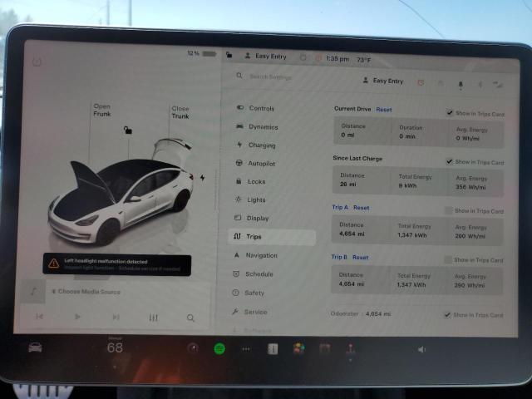Open the Safety settings menu
The image size is (532, 399).
click(249, 293)
